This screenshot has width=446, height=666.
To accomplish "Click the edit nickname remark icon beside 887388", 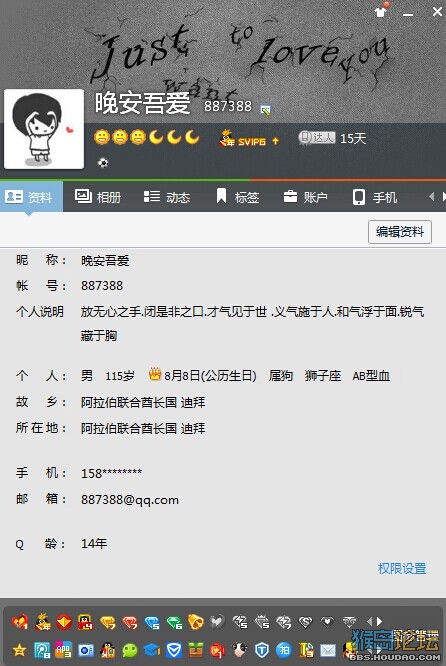I will 265,110.
